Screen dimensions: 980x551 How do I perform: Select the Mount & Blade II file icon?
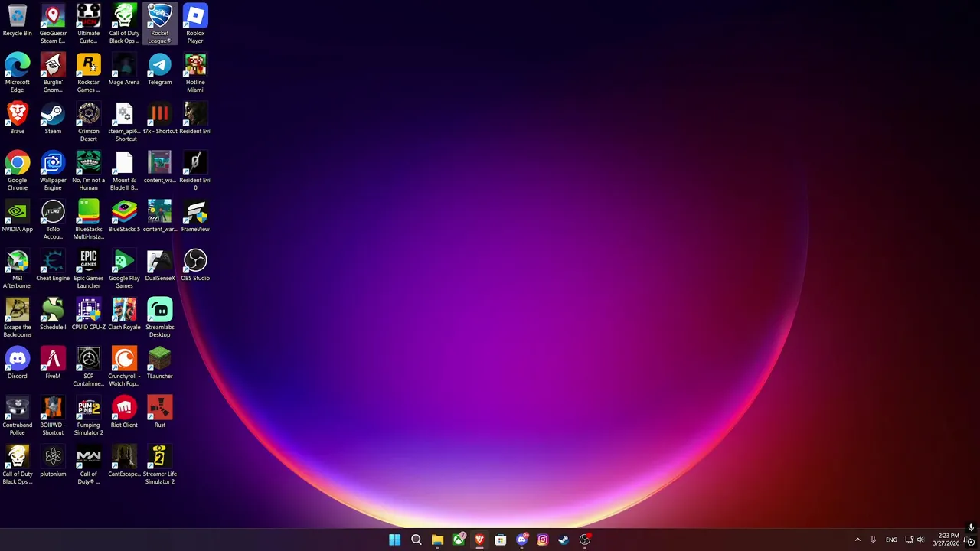(x=124, y=171)
